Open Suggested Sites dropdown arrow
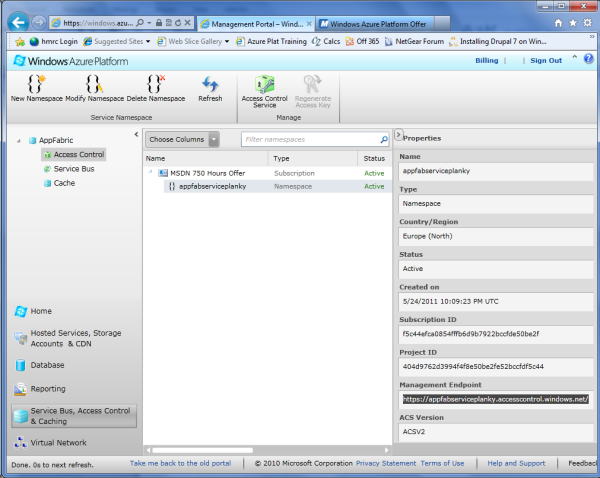The image size is (600, 478). pyautogui.click(x=148, y=41)
